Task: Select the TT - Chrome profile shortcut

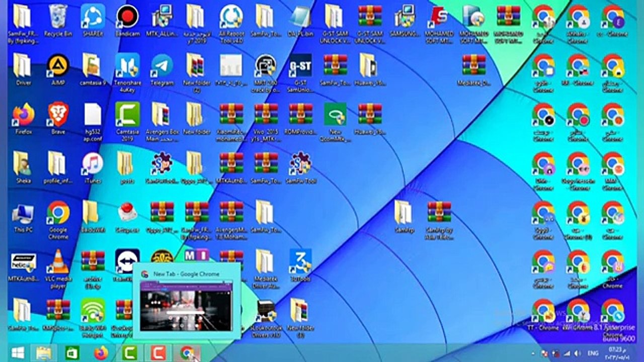Action: point(544,315)
